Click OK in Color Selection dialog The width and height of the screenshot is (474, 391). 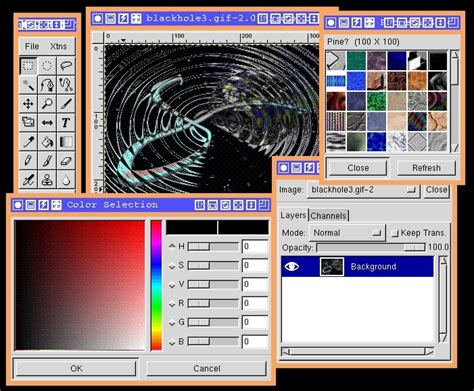(x=76, y=368)
